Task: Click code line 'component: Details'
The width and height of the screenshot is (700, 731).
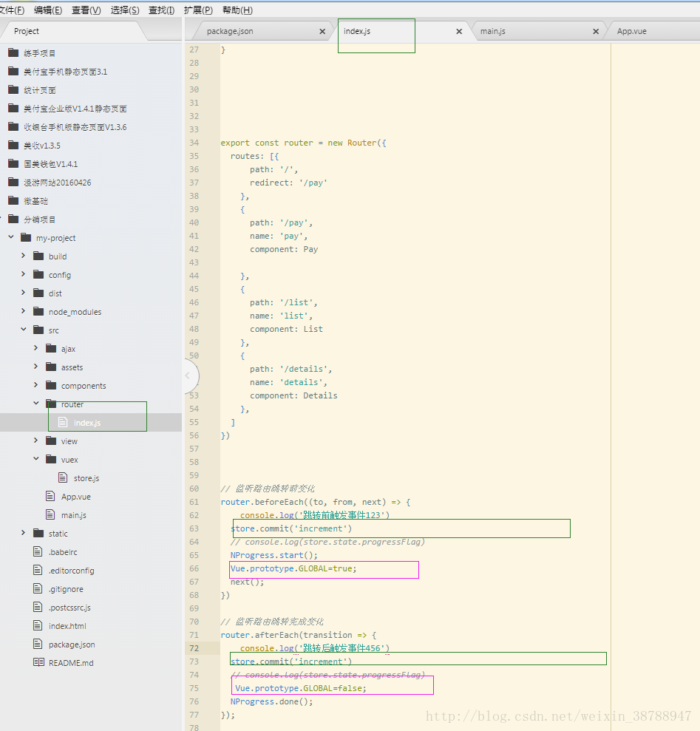Action: [293, 395]
